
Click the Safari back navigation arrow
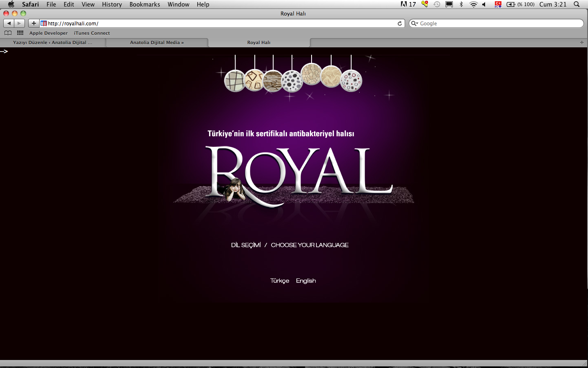click(9, 23)
